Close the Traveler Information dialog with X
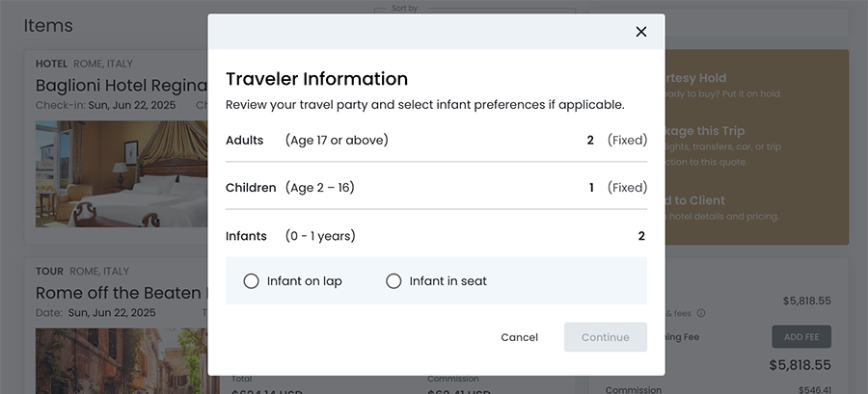Image resolution: width=868 pixels, height=394 pixels. [641, 32]
